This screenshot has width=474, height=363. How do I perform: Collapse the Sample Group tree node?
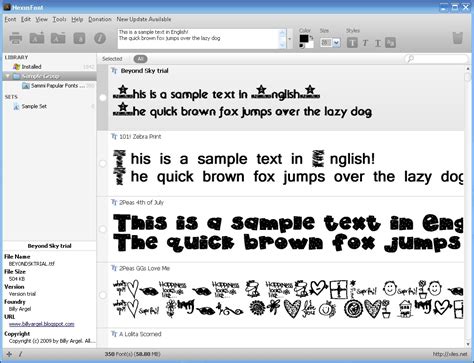point(8,76)
